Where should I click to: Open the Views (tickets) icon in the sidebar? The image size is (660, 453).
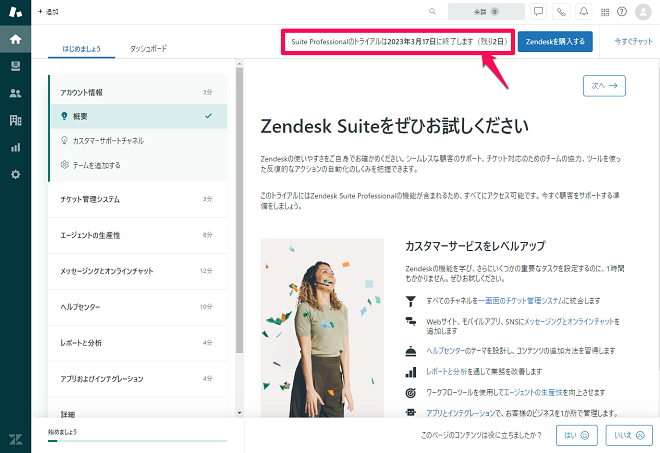pos(15,66)
